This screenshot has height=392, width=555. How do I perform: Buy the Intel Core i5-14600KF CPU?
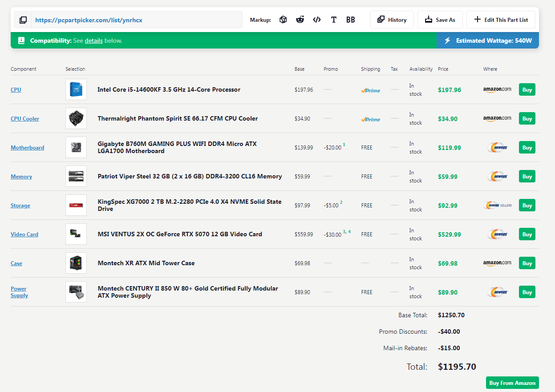527,89
